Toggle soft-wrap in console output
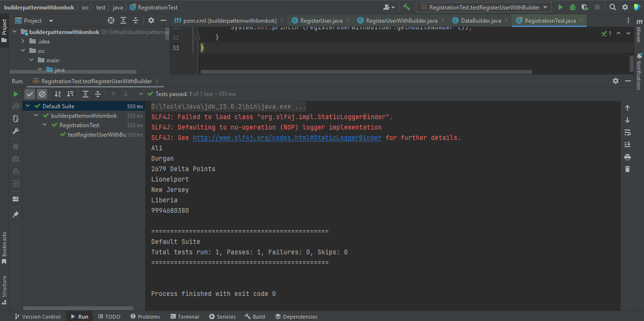644x321 pixels. tap(627, 132)
